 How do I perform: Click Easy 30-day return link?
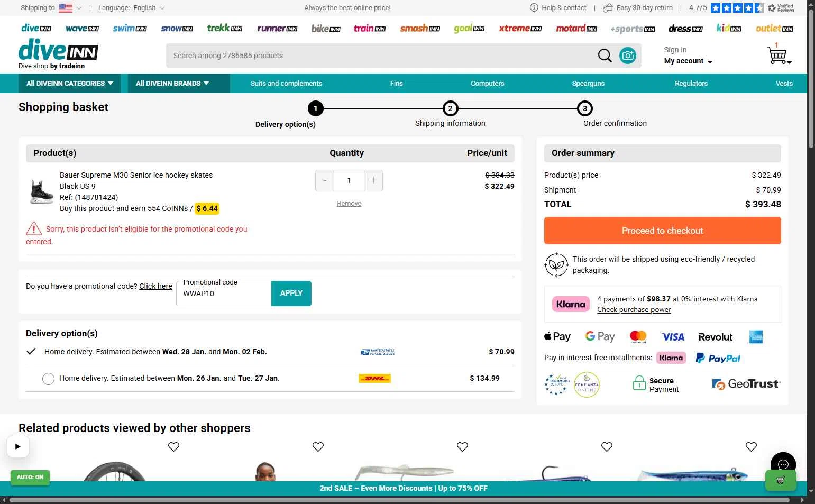click(638, 8)
